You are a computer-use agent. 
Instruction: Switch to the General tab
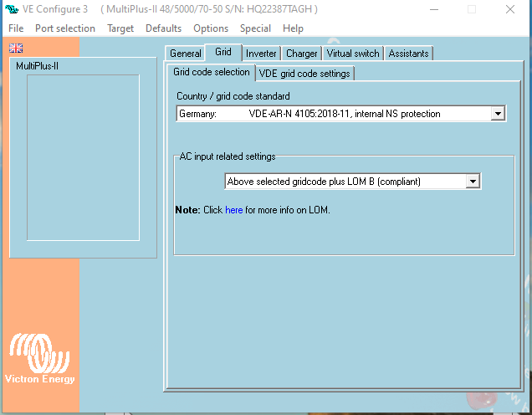(x=186, y=54)
